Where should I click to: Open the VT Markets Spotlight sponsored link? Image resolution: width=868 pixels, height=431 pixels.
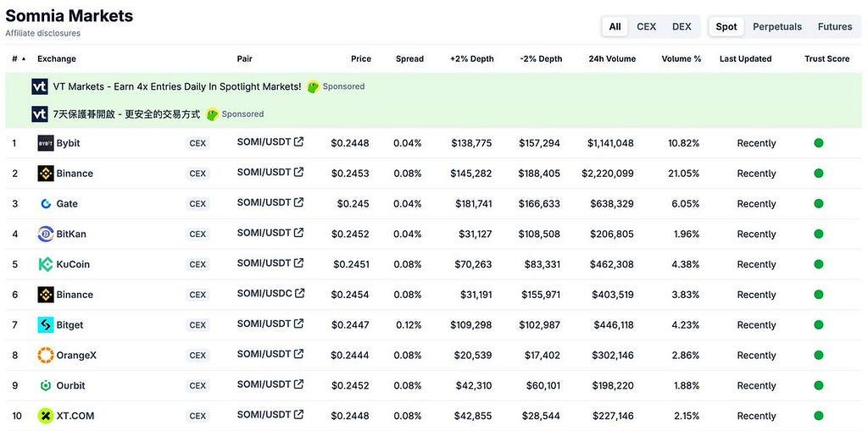176,86
